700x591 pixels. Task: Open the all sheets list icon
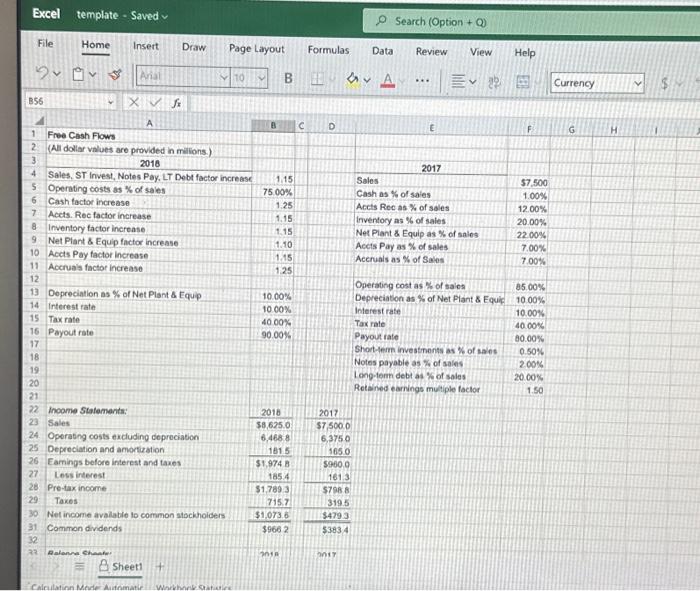[79, 566]
